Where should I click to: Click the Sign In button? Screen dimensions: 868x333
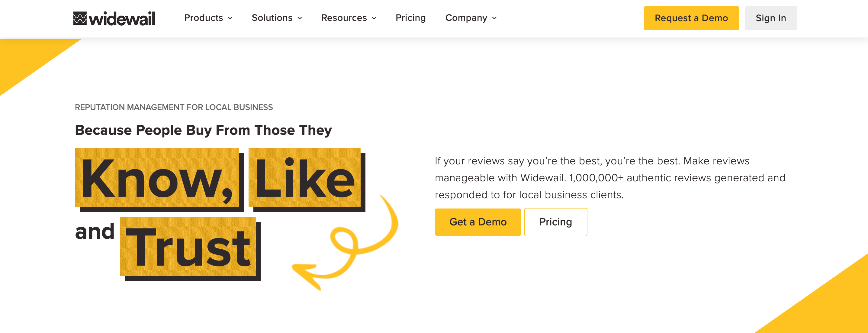pyautogui.click(x=771, y=18)
